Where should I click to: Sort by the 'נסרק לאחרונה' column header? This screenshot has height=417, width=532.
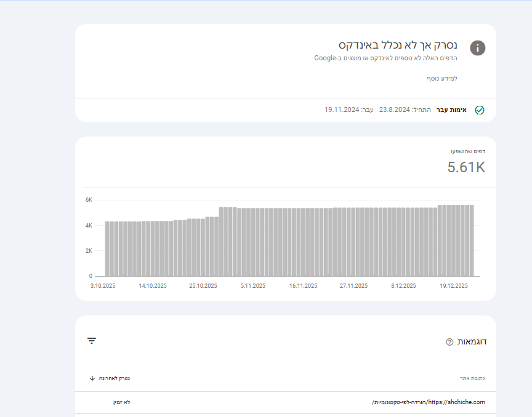coord(115,378)
